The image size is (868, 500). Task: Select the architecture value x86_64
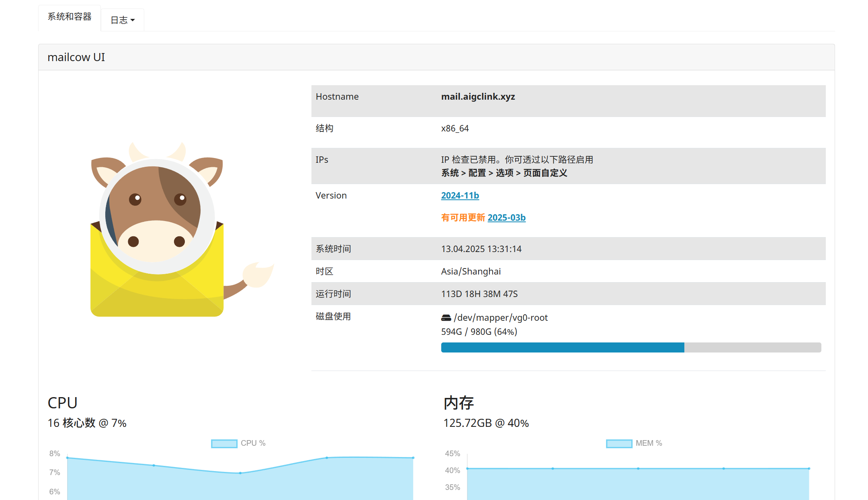point(454,128)
